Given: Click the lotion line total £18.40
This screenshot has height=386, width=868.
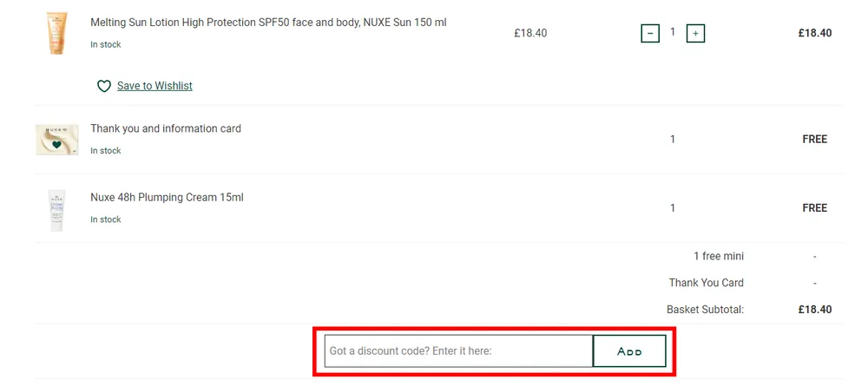Looking at the screenshot, I should tap(815, 33).
